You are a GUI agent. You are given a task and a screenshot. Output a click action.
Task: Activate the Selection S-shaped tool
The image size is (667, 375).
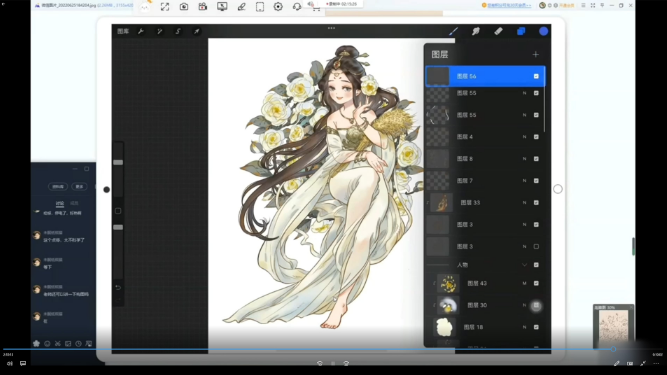(178, 31)
